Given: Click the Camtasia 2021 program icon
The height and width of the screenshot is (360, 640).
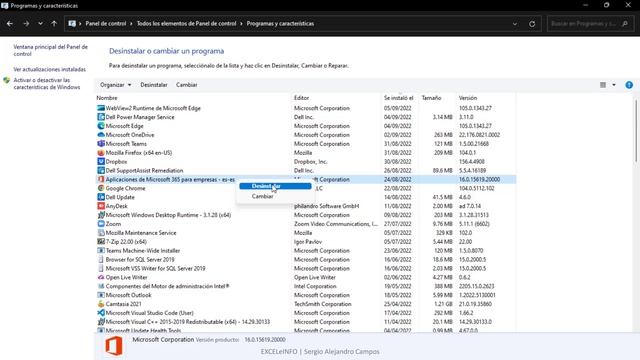Looking at the screenshot, I should pos(101,304).
